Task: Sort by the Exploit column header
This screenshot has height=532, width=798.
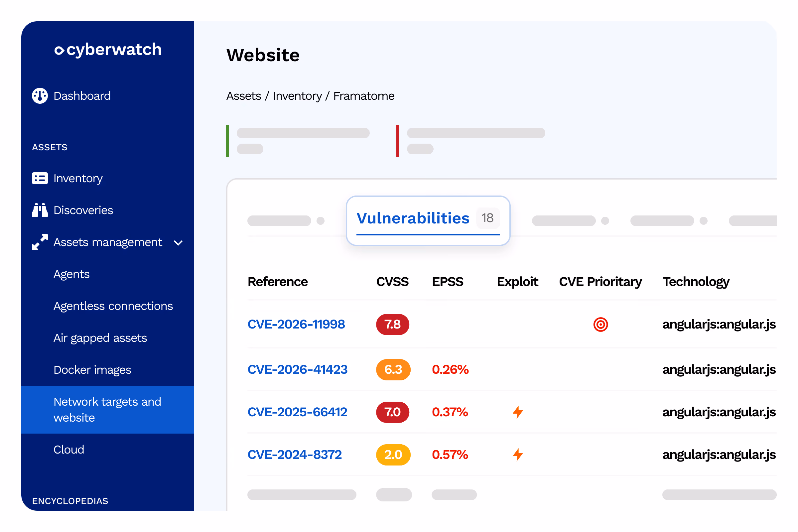Action: [517, 282]
